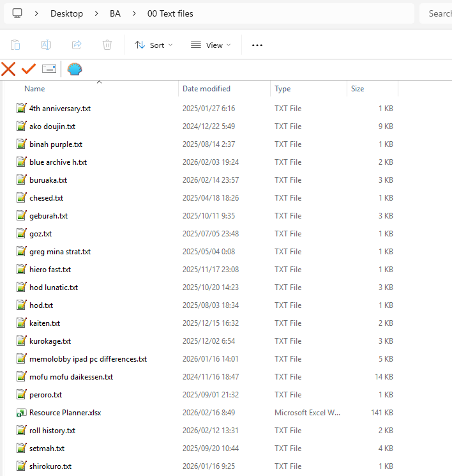This screenshot has height=476, width=452.
Task: Open the View dropdown
Action: [211, 45]
